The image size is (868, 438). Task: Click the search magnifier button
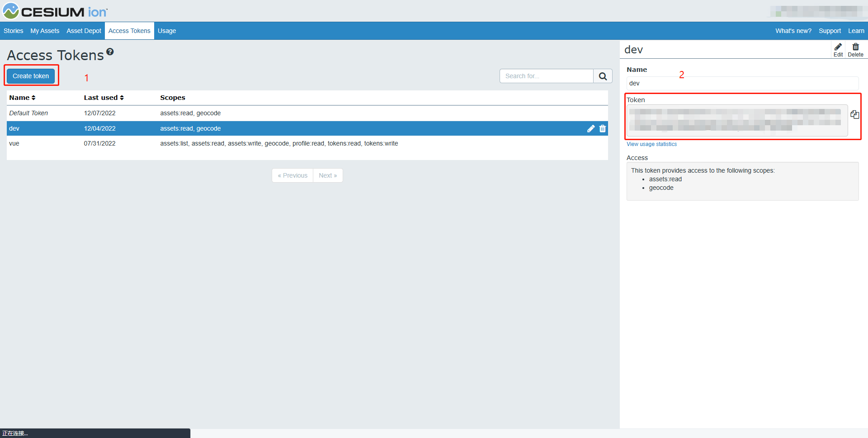pos(603,76)
